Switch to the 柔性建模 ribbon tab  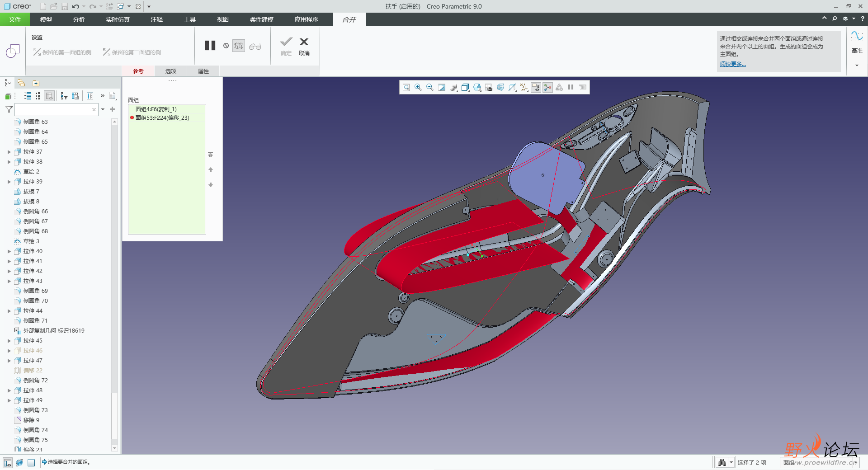pyautogui.click(x=262, y=19)
